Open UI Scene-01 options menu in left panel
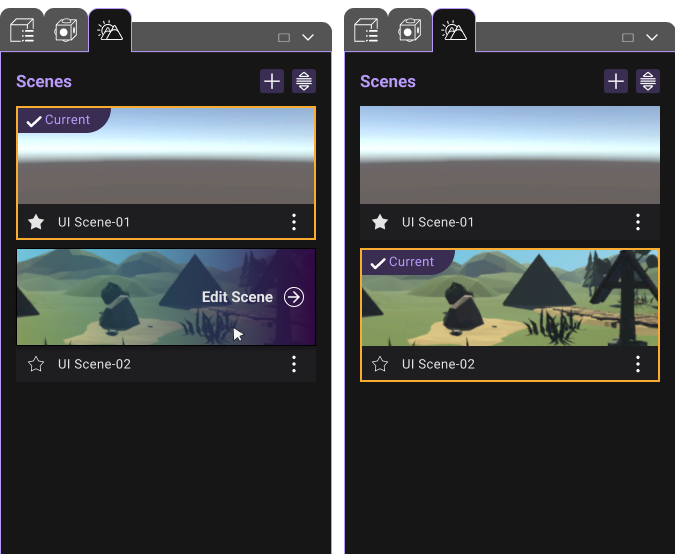The width and height of the screenshot is (675, 554). tap(294, 222)
